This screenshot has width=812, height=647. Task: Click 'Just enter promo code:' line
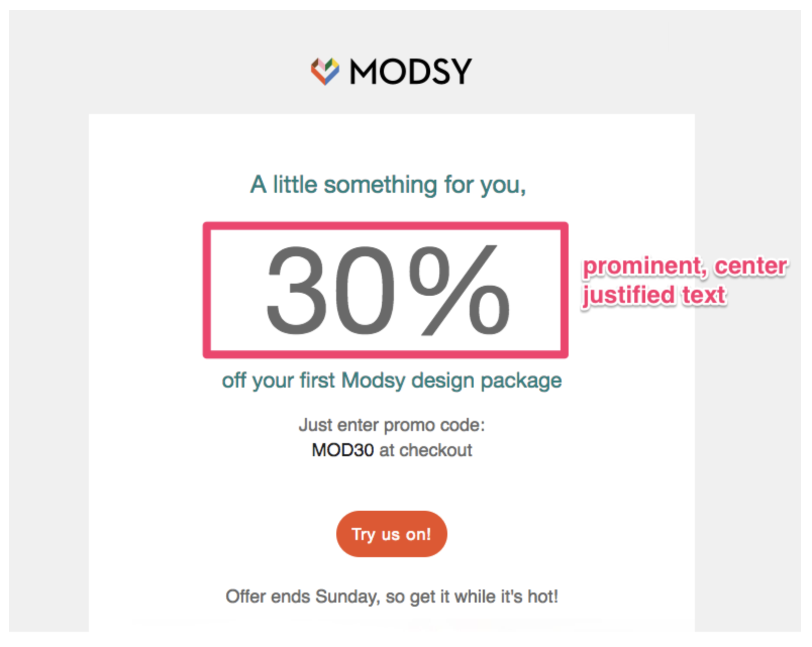pyautogui.click(x=392, y=425)
